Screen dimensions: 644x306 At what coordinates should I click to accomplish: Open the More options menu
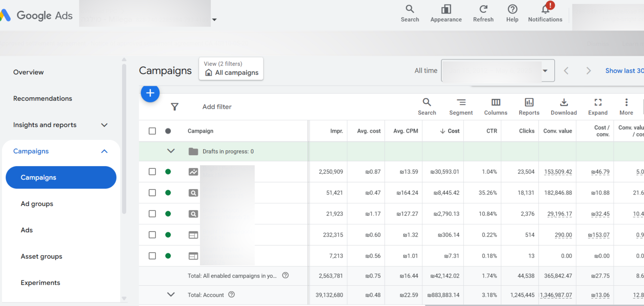(x=626, y=107)
